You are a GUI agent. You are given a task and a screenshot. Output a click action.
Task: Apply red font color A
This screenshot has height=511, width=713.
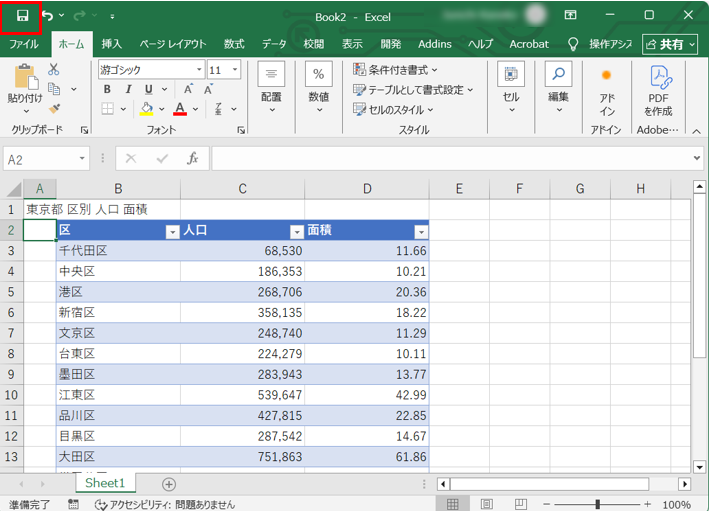point(180,109)
